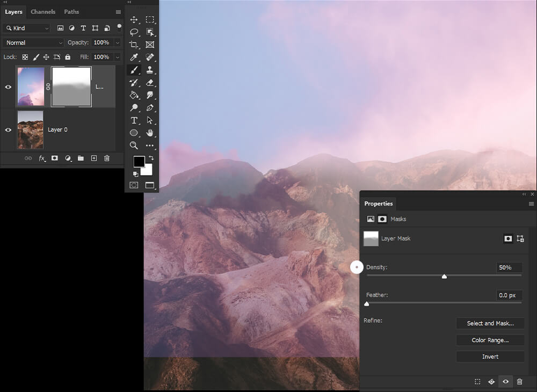
Task: Click the Density slider handle
Action: pos(444,277)
